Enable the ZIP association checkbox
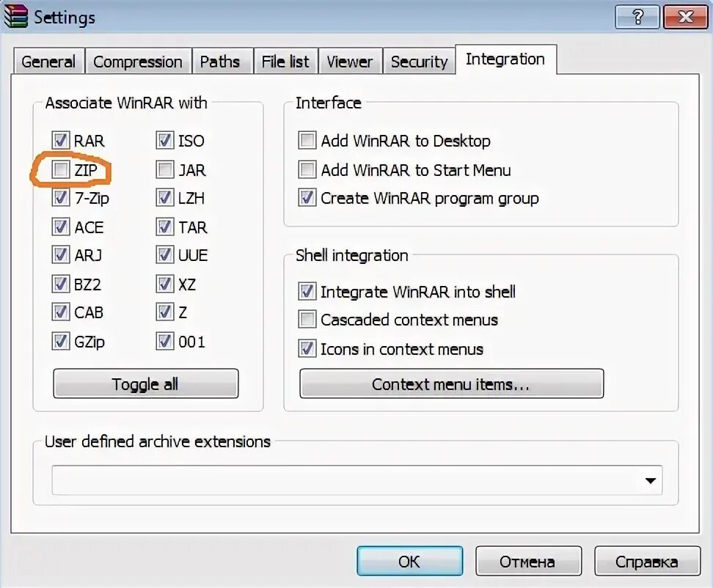Image resolution: width=713 pixels, height=588 pixels. point(60,169)
